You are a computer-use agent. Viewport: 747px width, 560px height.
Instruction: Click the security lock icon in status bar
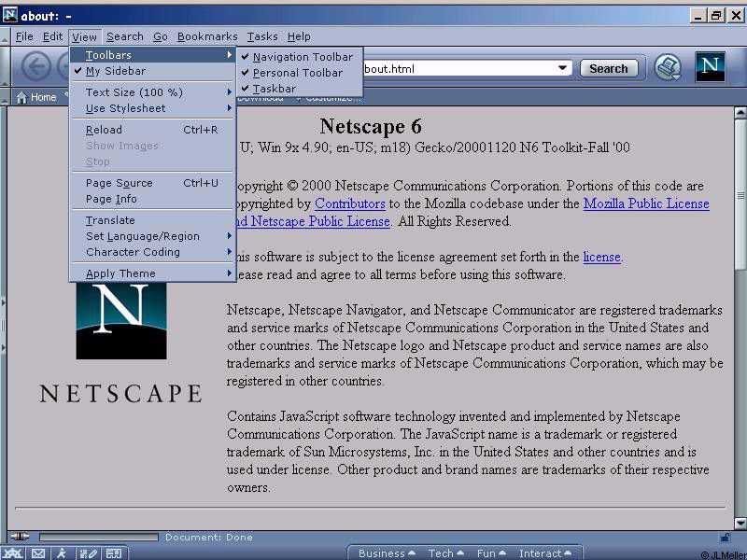pyautogui.click(x=725, y=538)
